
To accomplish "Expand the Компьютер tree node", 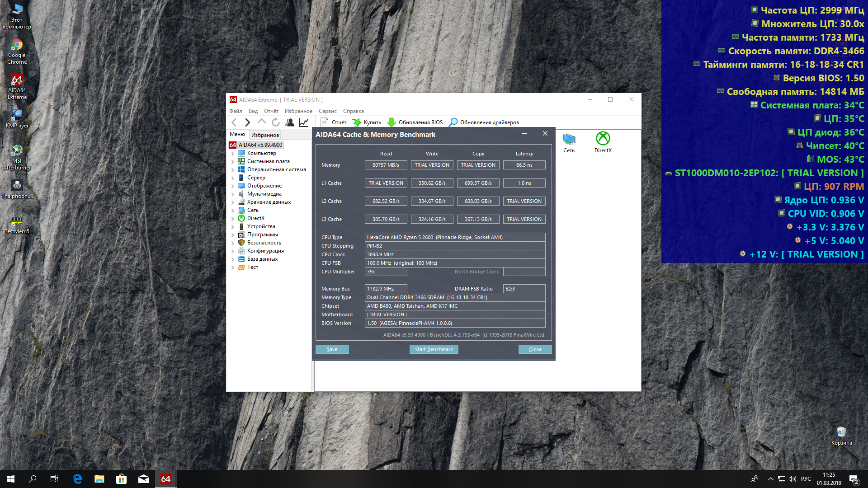I will tap(233, 154).
